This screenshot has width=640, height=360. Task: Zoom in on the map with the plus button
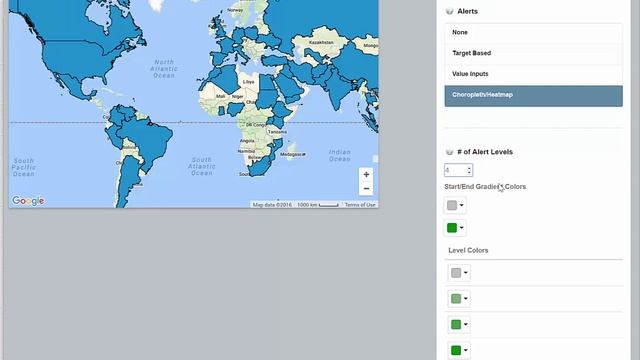pos(366,174)
